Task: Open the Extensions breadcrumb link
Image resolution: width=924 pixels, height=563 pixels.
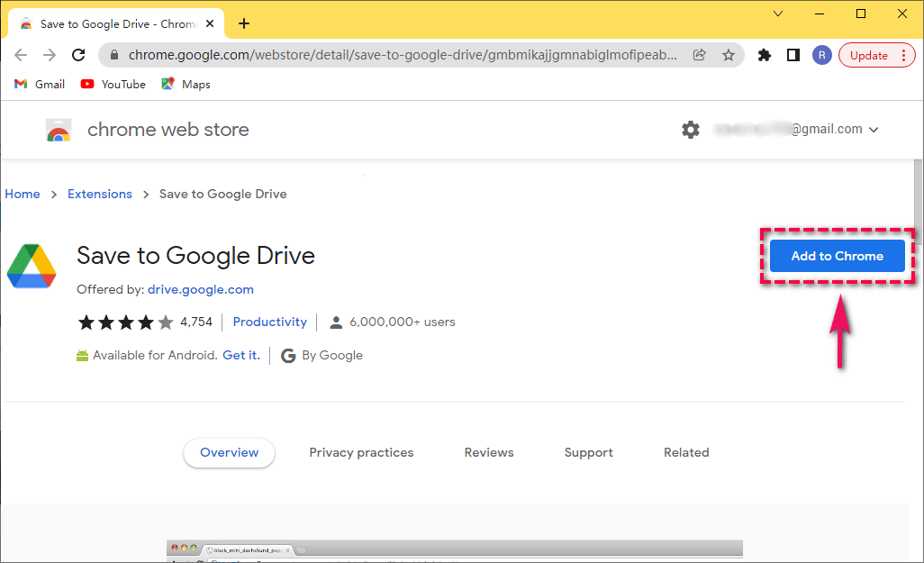Action: pos(99,194)
